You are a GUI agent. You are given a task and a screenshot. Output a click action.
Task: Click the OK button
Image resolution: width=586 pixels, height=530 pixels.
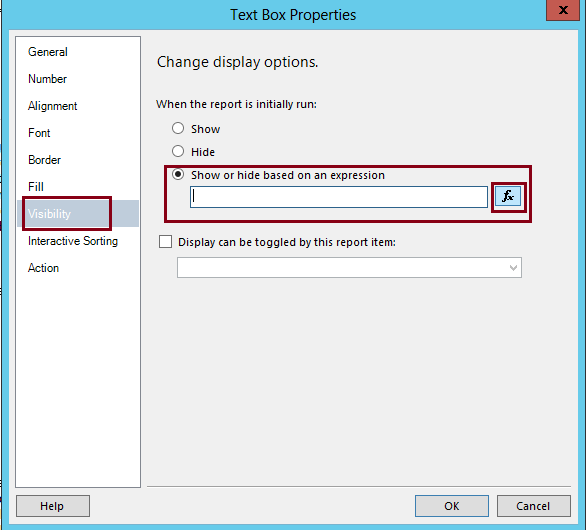(451, 506)
